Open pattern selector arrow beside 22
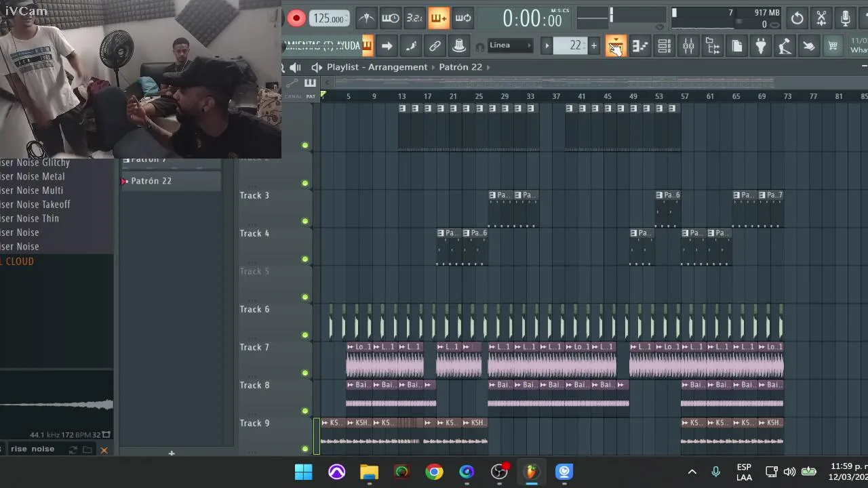 547,46
